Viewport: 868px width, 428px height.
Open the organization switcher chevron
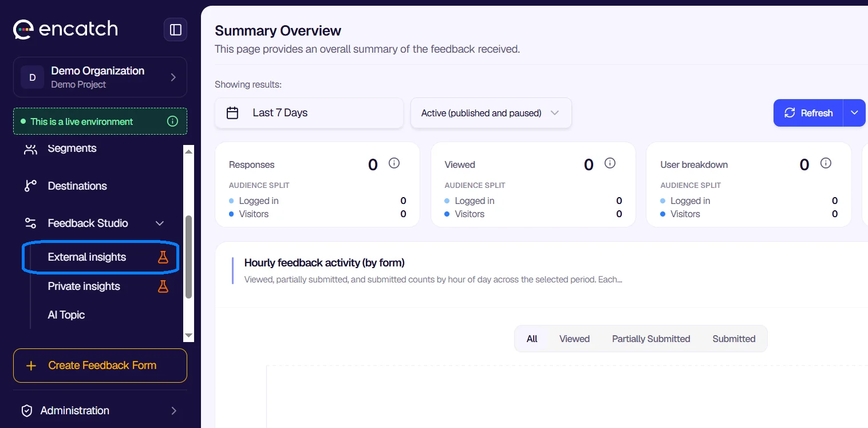(x=173, y=77)
